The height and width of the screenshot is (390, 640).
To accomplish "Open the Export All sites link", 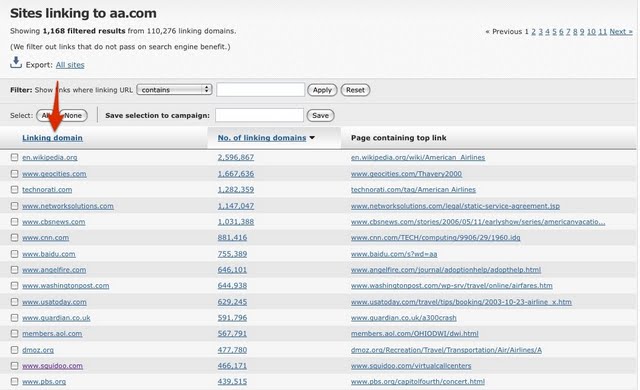I will pyautogui.click(x=70, y=65).
